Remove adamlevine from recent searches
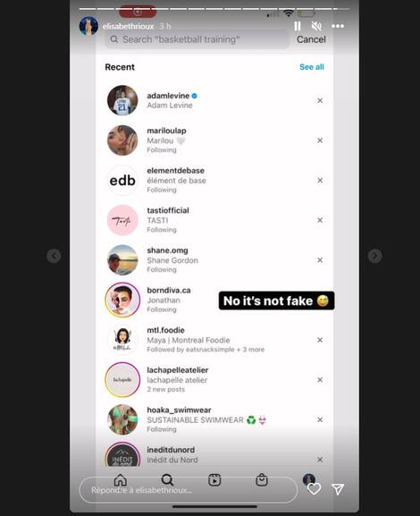 (x=320, y=100)
